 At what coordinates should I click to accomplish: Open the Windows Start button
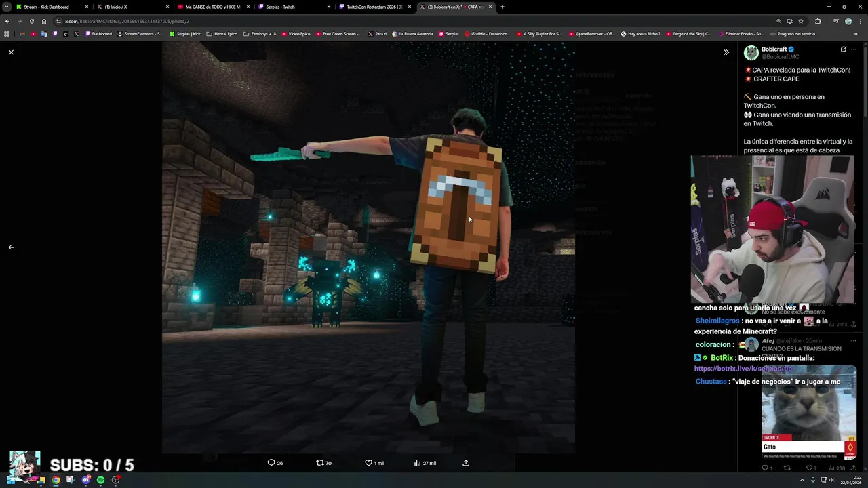pos(11,480)
